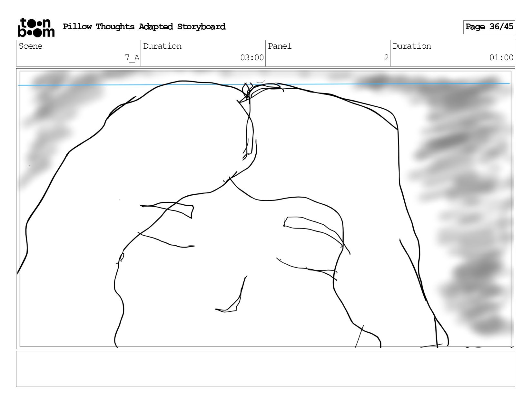
Task: Select the 'Pillow Thoughts Adapted Storyboard' title
Action: point(144,27)
